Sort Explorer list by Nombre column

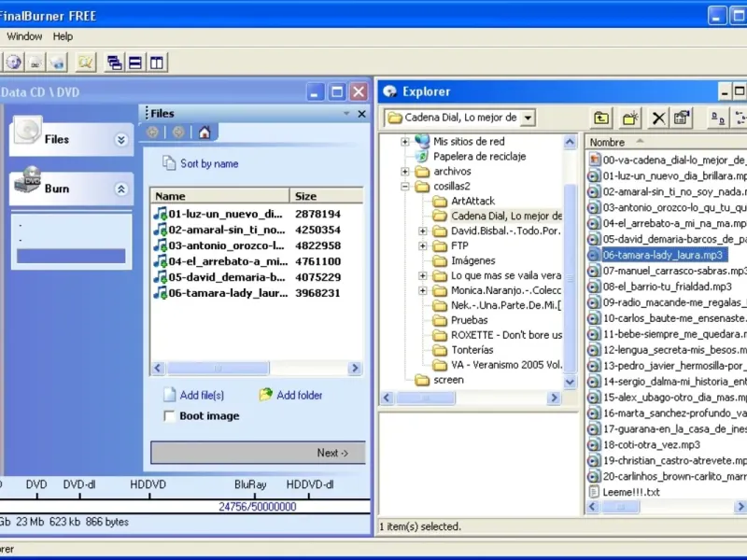(x=667, y=143)
